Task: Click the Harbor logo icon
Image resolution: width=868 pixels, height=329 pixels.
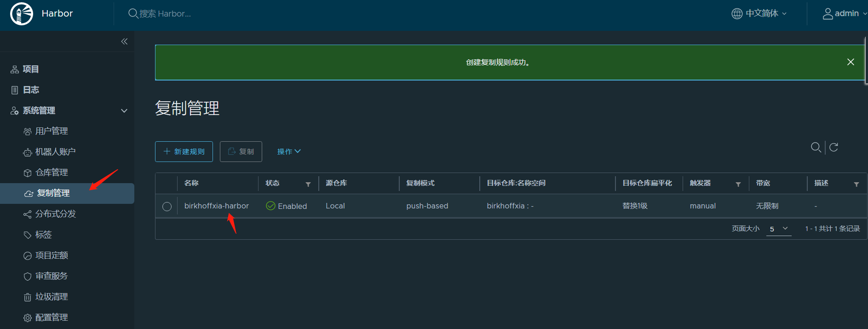Action: click(x=22, y=14)
